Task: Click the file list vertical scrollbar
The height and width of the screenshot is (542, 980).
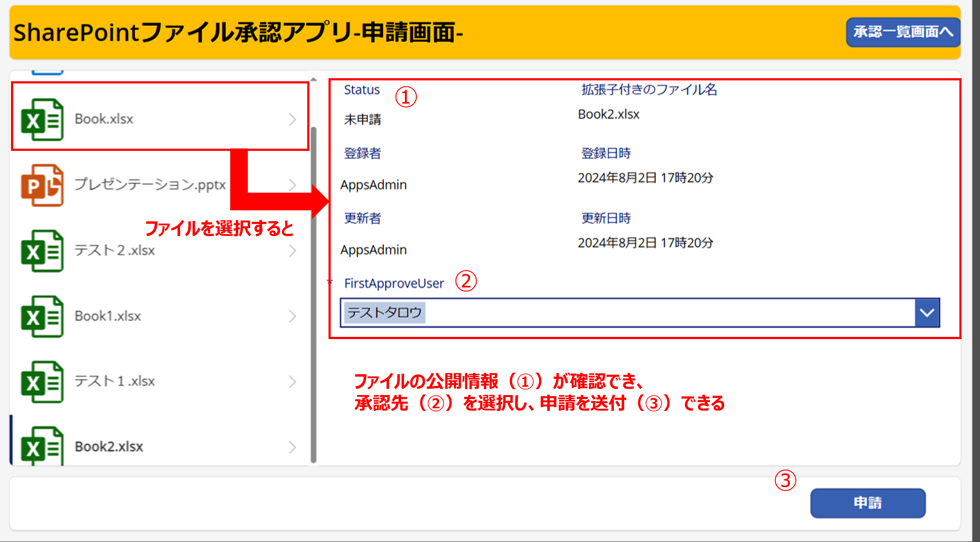Action: (314, 295)
